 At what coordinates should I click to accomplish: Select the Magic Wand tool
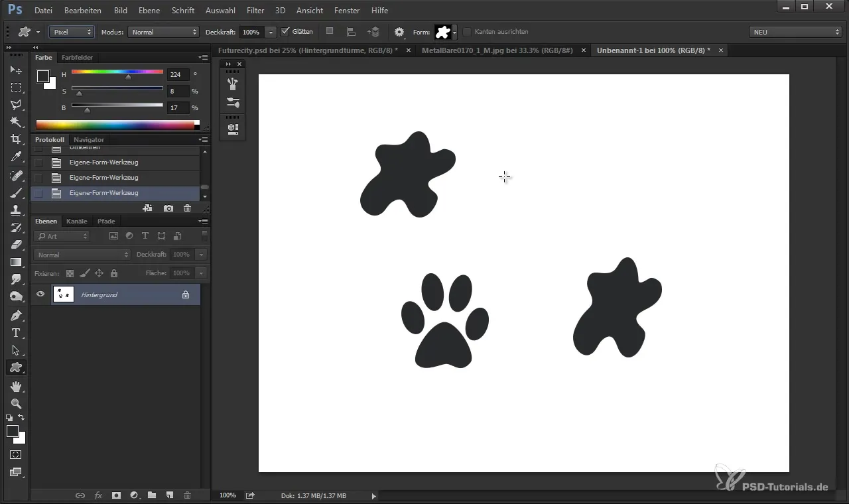click(16, 122)
